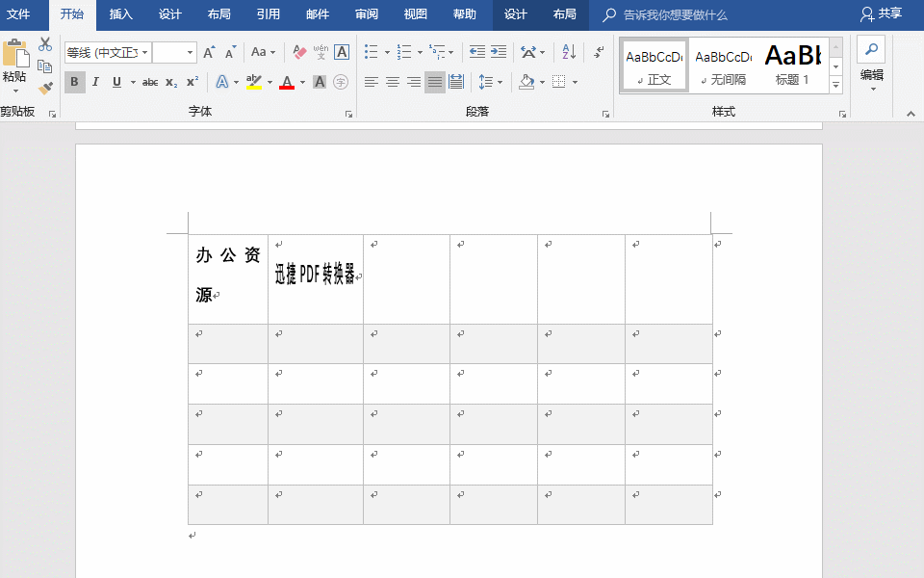Click 告诉我你想要做什么 search field
This screenshot has height=578, width=924.
675,15
